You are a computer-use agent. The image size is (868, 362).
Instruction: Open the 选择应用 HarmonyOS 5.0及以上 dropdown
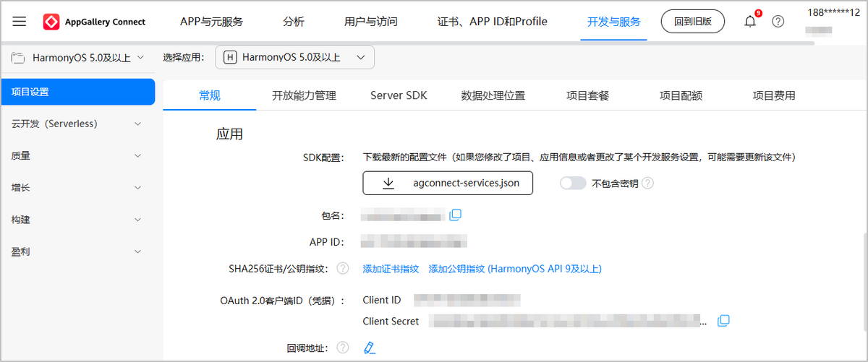294,57
